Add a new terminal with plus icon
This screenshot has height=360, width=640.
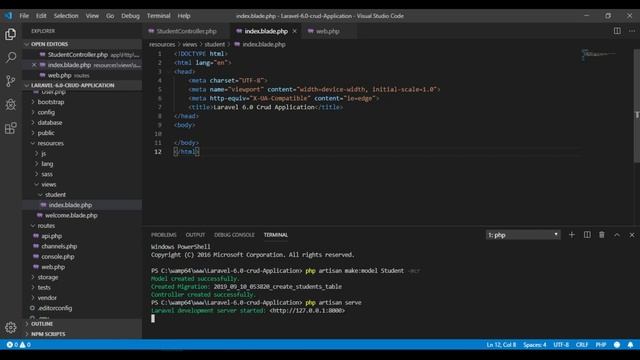(x=572, y=235)
